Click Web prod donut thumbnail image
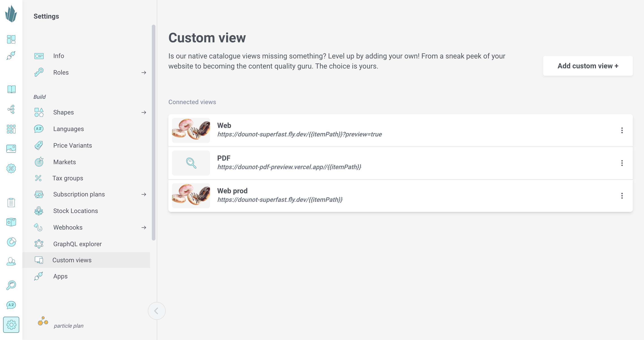Image resolution: width=644 pixels, height=340 pixels. pyautogui.click(x=191, y=196)
